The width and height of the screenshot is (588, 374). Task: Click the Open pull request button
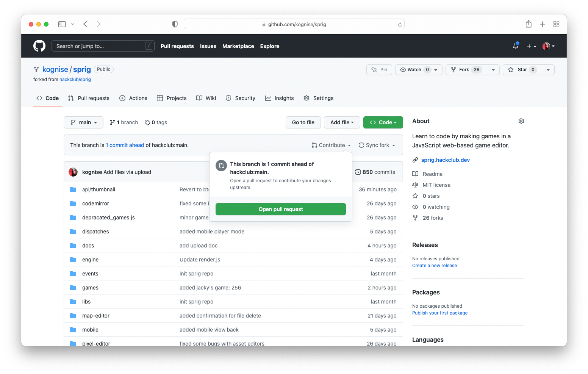click(280, 209)
